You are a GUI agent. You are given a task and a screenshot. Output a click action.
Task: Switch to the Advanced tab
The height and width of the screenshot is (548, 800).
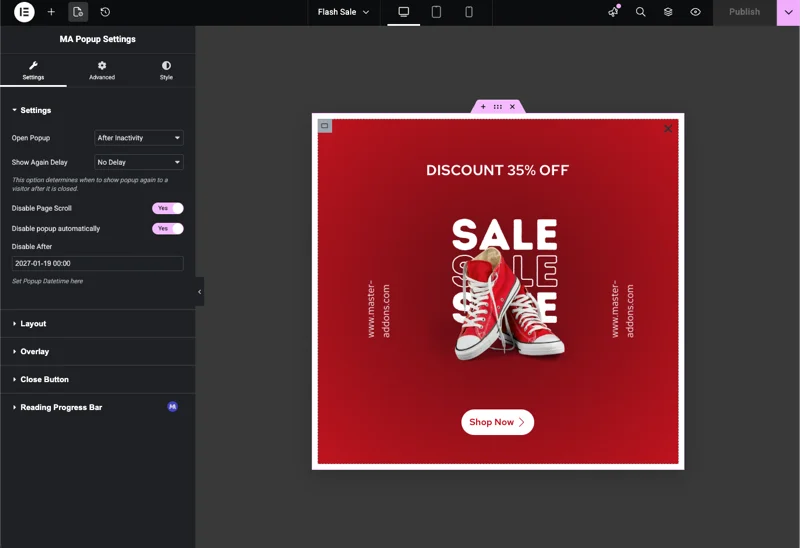coord(102,70)
